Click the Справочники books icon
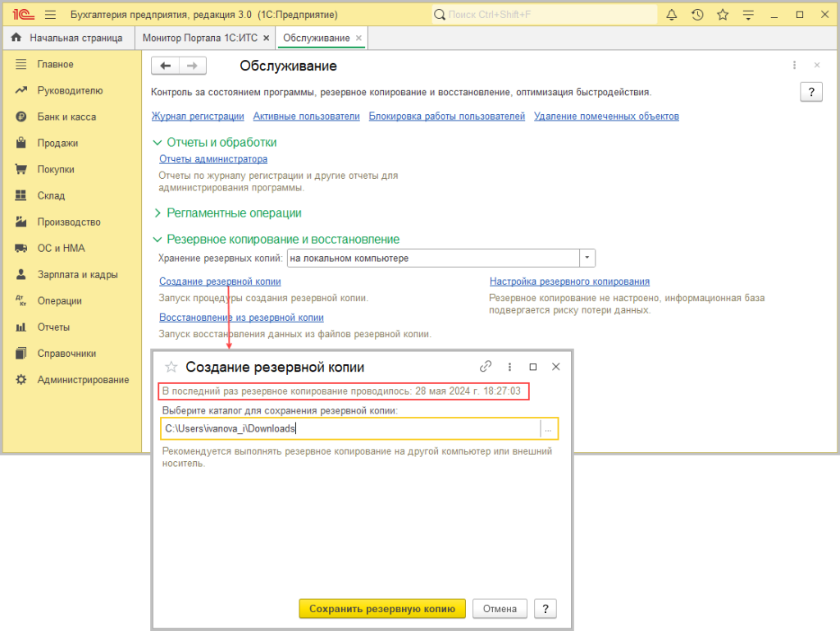 pos(21,353)
